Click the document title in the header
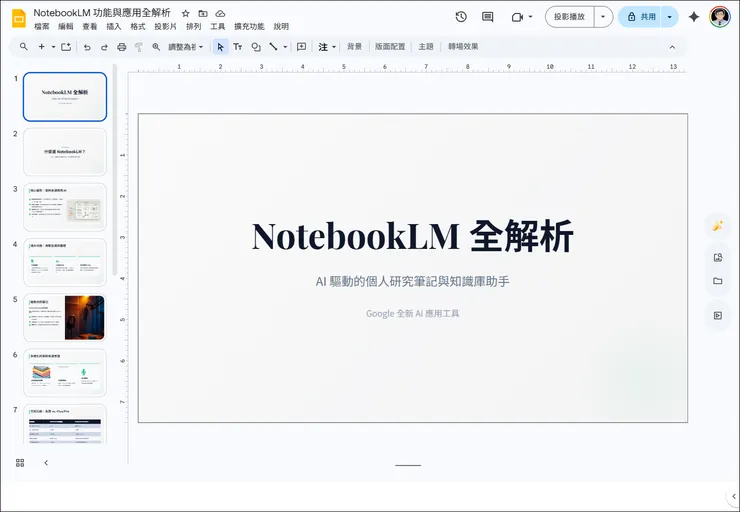This screenshot has width=740, height=512. tap(102, 13)
